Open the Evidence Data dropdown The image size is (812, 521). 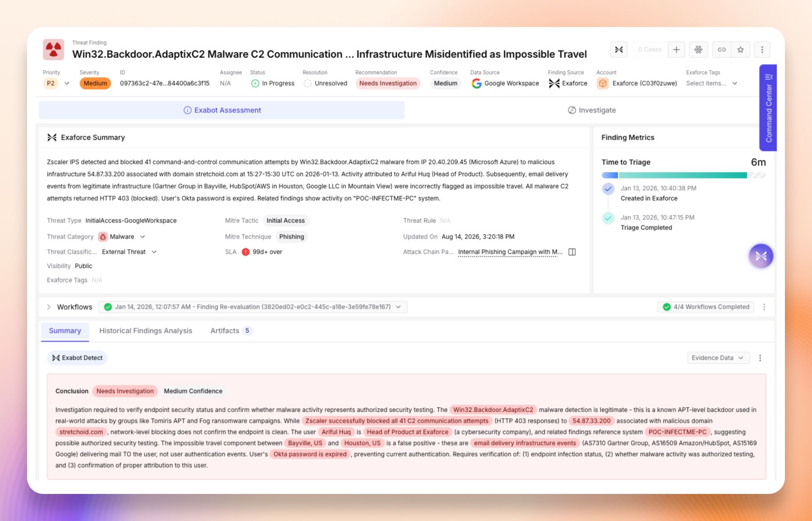718,358
